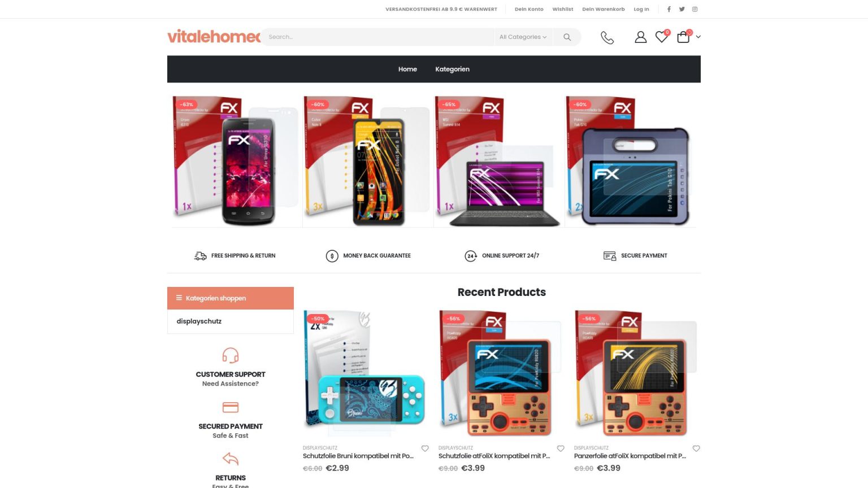Visit the Facebook page icon
The height and width of the screenshot is (488, 868).
pyautogui.click(x=669, y=9)
